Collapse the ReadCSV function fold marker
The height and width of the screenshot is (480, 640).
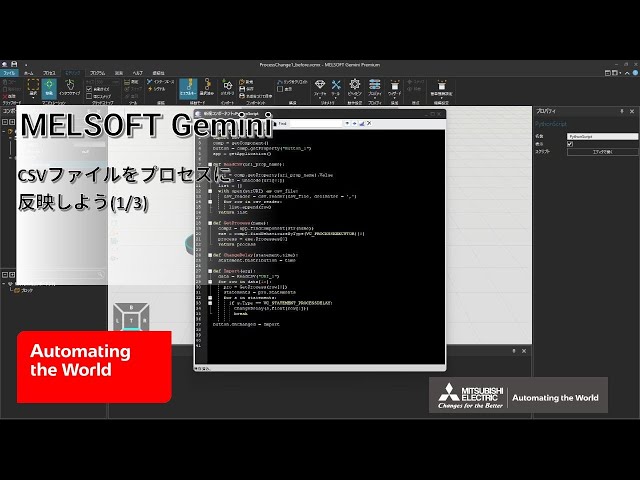coord(210,164)
